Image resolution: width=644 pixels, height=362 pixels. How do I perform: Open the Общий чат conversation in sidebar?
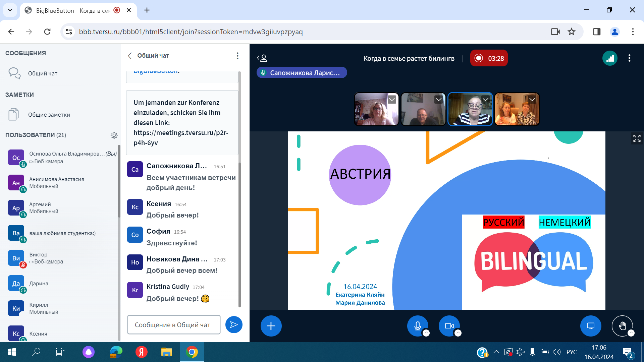pyautogui.click(x=43, y=73)
